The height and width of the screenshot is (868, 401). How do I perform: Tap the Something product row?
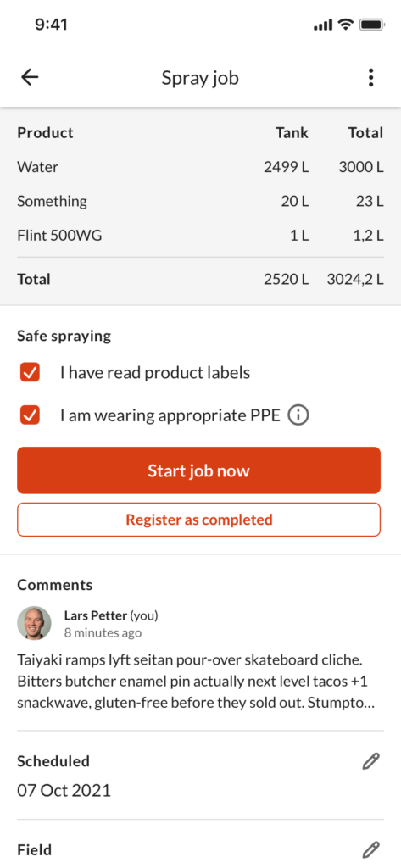click(200, 201)
